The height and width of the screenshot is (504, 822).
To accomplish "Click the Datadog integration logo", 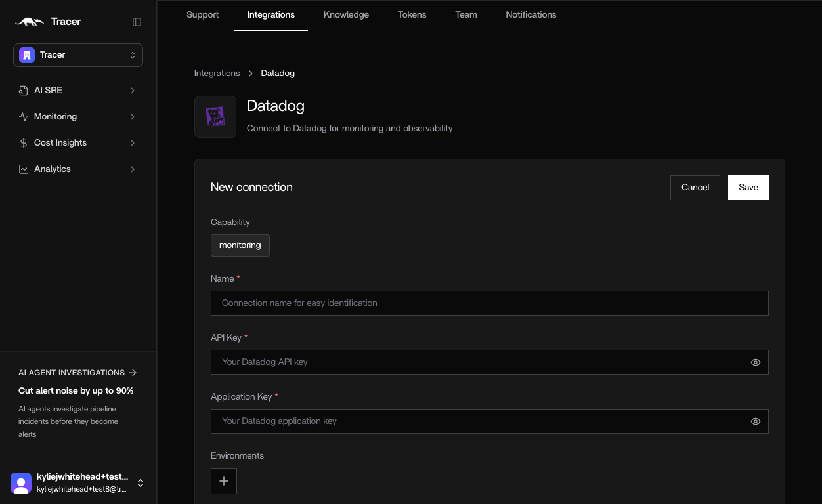I will (215, 116).
